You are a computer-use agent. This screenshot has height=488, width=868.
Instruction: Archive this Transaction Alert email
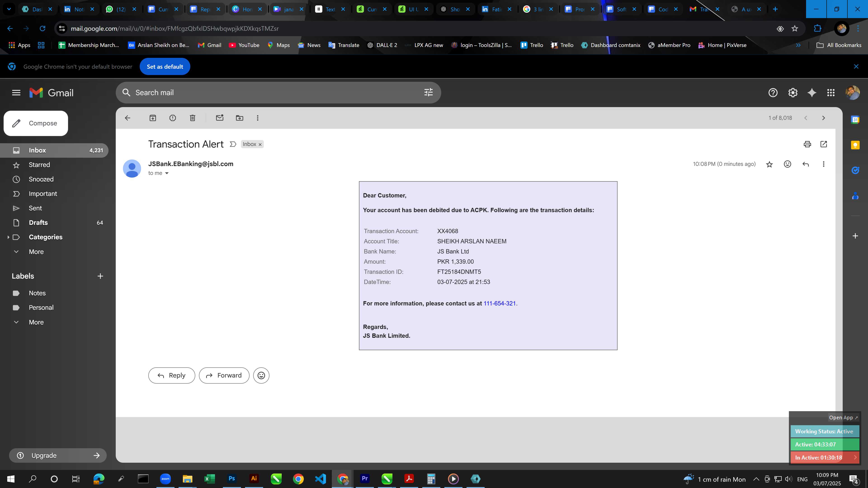coord(153,118)
